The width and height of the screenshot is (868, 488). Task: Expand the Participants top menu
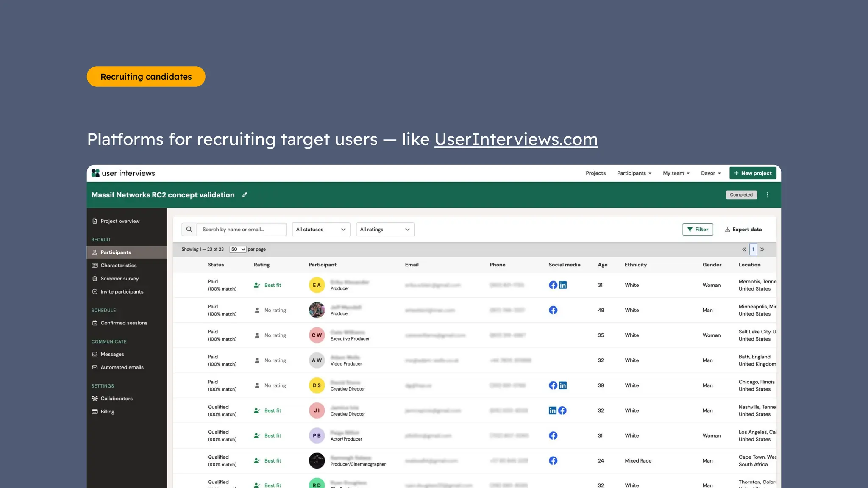[x=634, y=173]
